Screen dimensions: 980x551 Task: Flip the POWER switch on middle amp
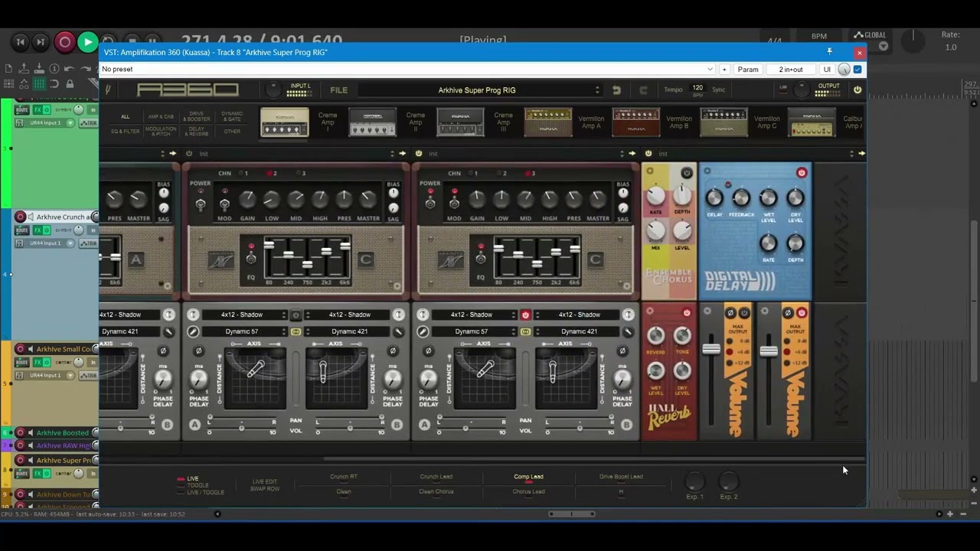pos(200,204)
